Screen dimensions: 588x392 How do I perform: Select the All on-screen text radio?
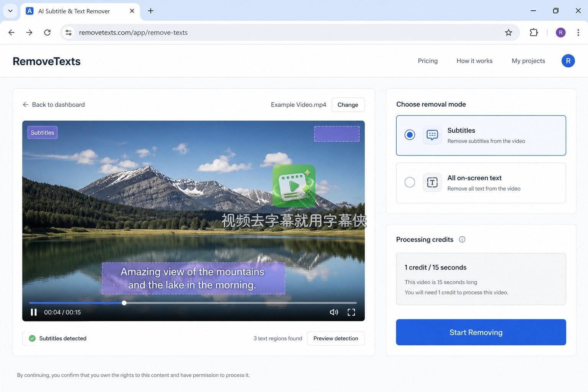410,182
